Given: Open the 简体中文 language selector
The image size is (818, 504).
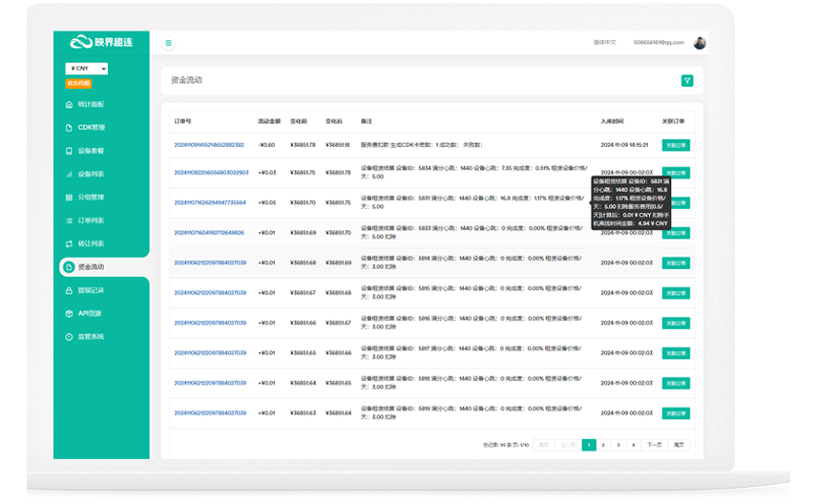Looking at the screenshot, I should (x=605, y=43).
